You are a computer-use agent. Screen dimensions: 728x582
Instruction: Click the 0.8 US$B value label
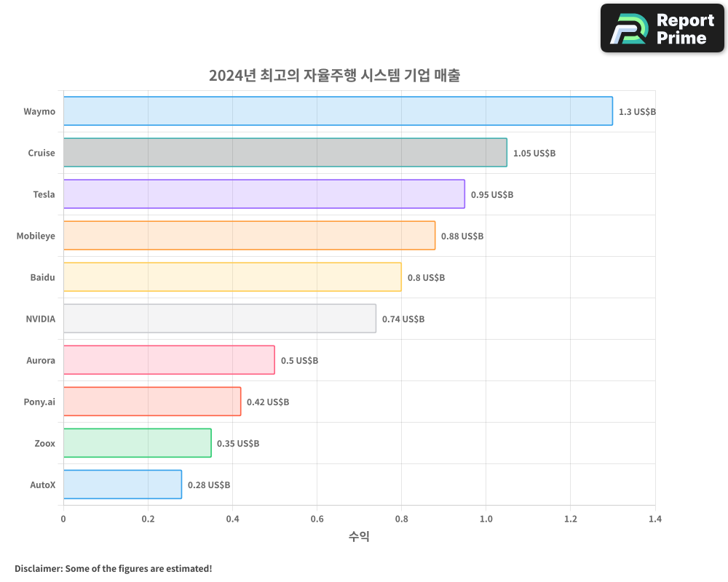coord(426,277)
